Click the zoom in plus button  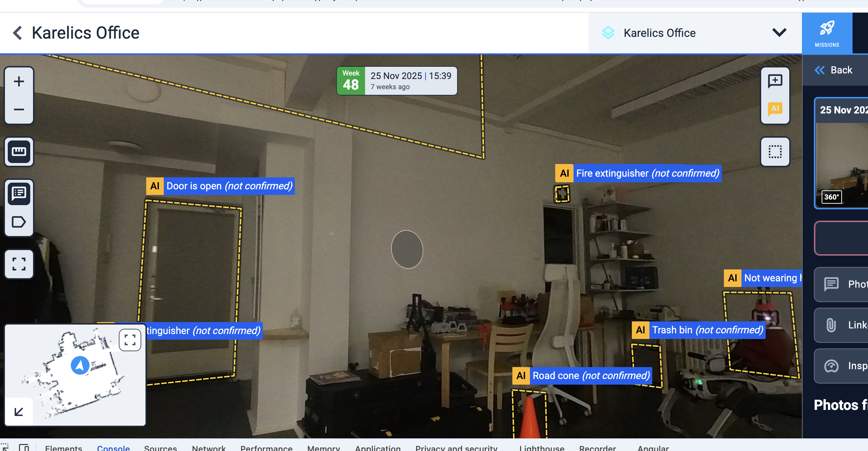[x=19, y=81]
